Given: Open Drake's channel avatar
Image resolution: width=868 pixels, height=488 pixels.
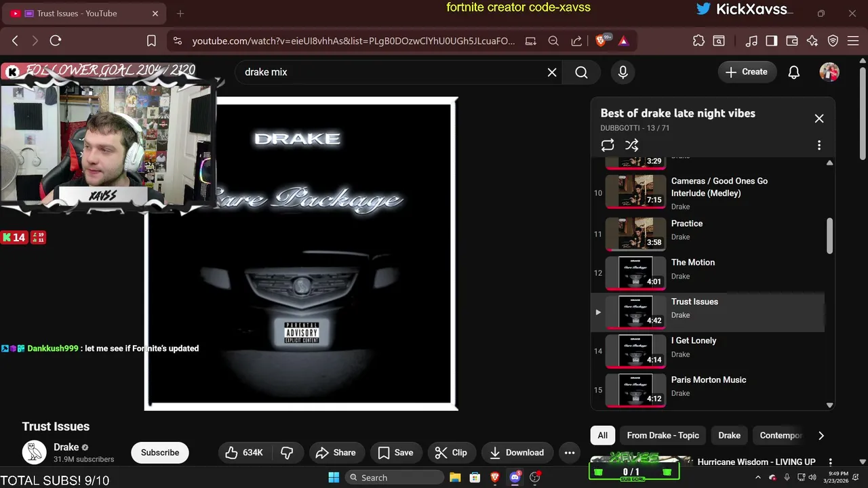Looking at the screenshot, I should tap(34, 452).
